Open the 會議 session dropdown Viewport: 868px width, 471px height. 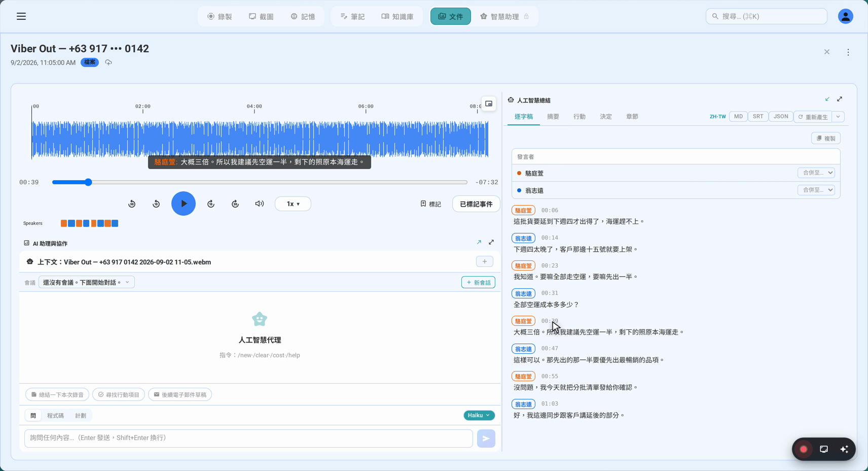pyautogui.click(x=87, y=282)
